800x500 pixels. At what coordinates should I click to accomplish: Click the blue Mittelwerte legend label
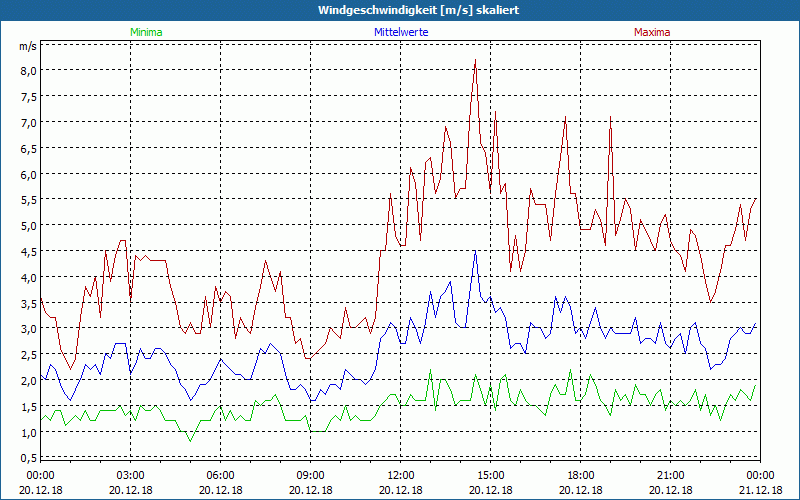tap(401, 32)
